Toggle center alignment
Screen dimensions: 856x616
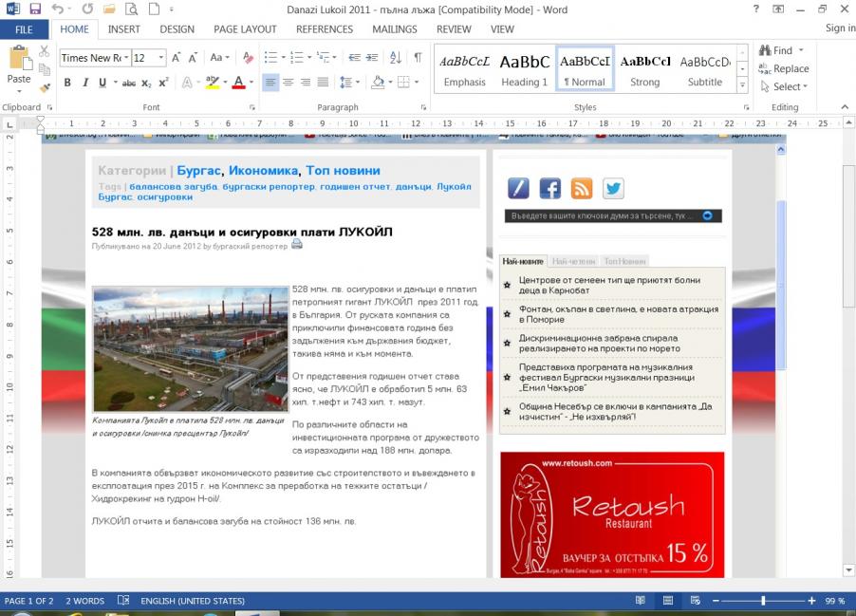pyautogui.click(x=288, y=83)
